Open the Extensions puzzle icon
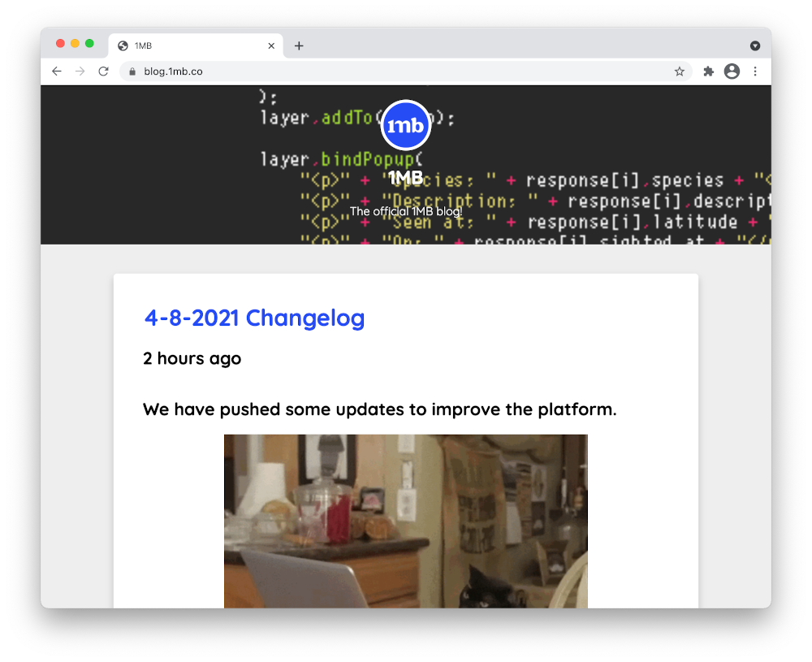The width and height of the screenshot is (812, 662). point(708,71)
